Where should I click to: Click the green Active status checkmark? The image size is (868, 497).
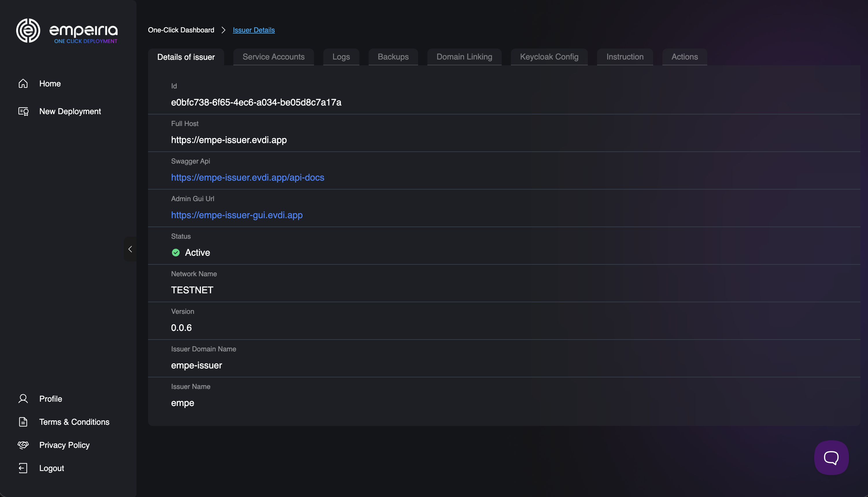tap(176, 253)
